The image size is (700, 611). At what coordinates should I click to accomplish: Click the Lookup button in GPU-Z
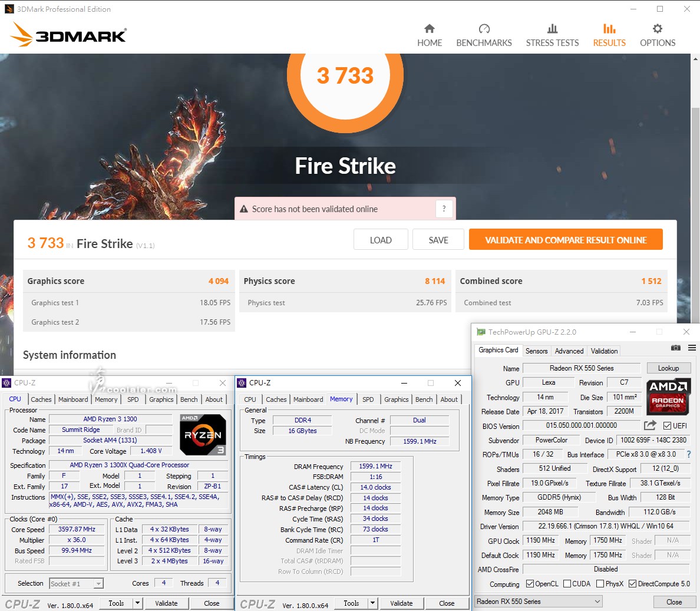coord(668,368)
